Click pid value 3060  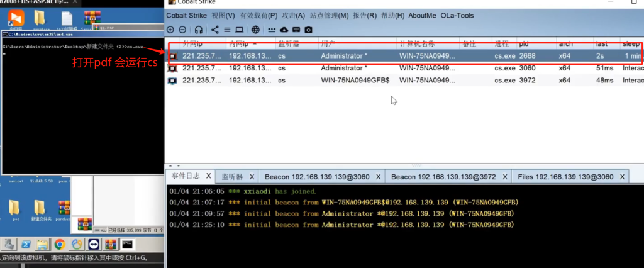[x=527, y=68]
